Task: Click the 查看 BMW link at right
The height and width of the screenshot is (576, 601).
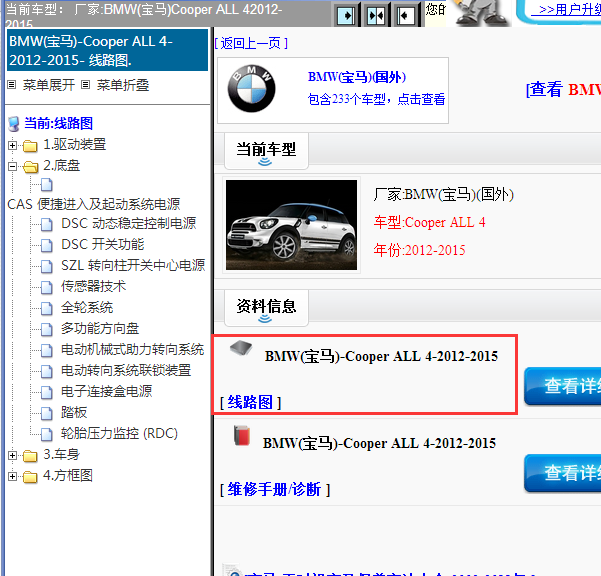Action: (x=563, y=90)
